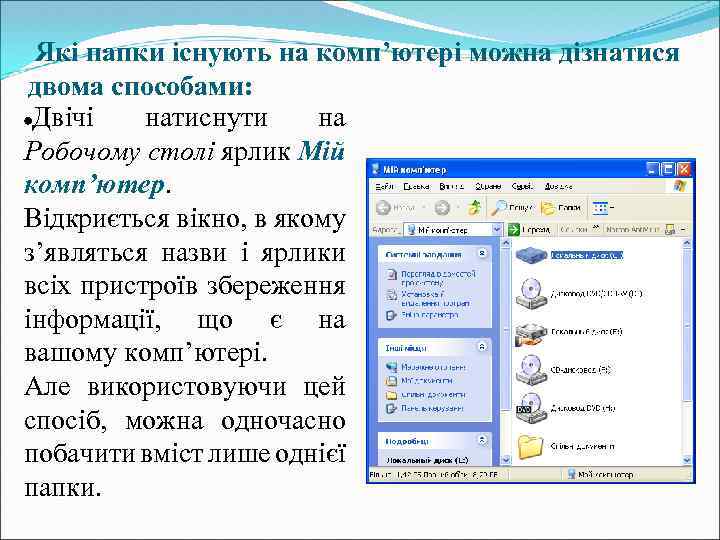Click the file list vertical scrollbar thumb
This screenshot has width=720, height=540.
tap(686, 325)
